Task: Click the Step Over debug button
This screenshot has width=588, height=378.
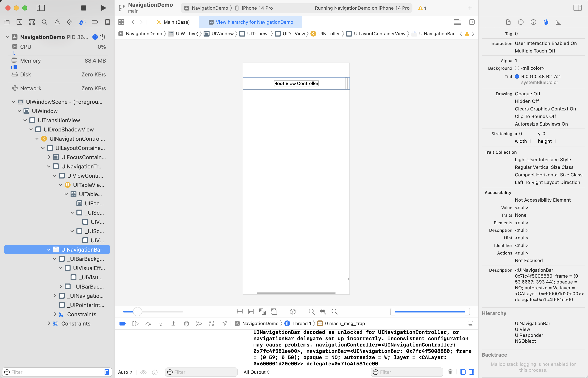Action: coord(148,324)
